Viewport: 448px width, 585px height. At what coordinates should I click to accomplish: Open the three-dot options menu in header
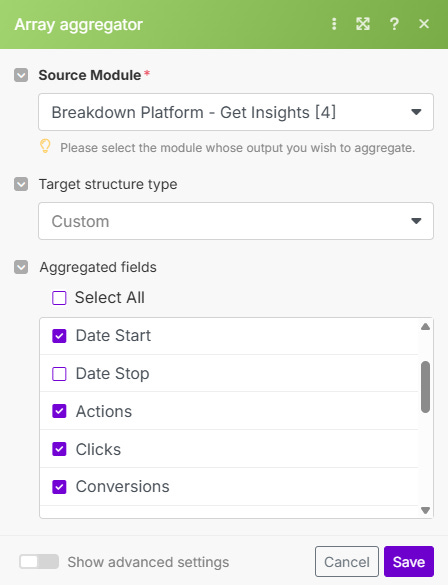334,24
